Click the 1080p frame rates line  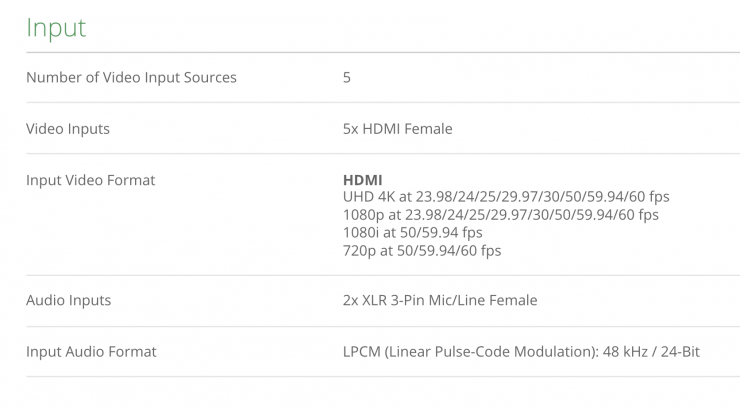tap(500, 215)
